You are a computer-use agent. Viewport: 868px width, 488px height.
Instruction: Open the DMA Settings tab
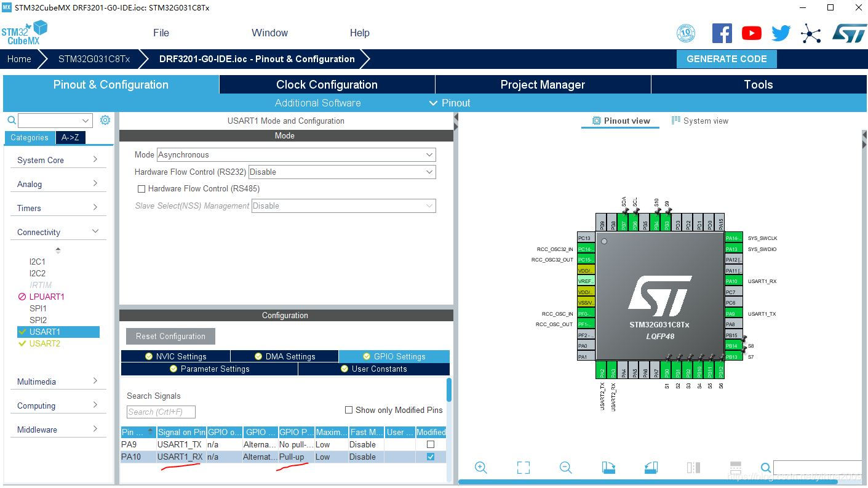[284, 356]
